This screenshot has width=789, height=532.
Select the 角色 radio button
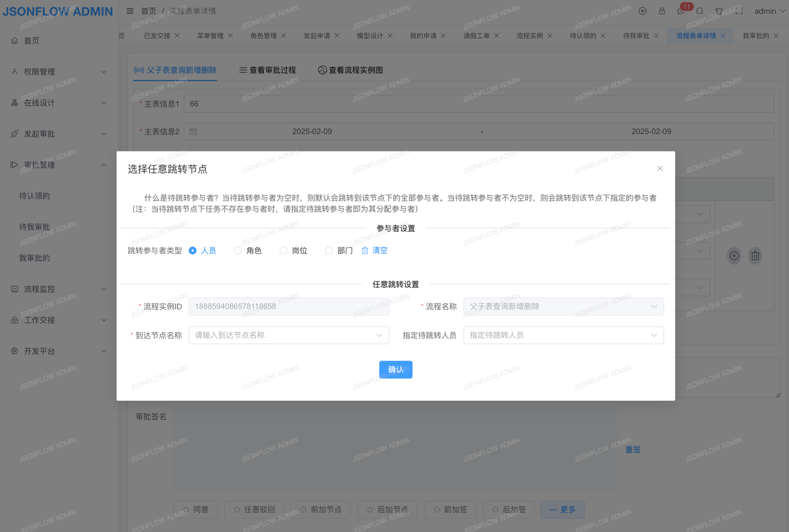[238, 251]
